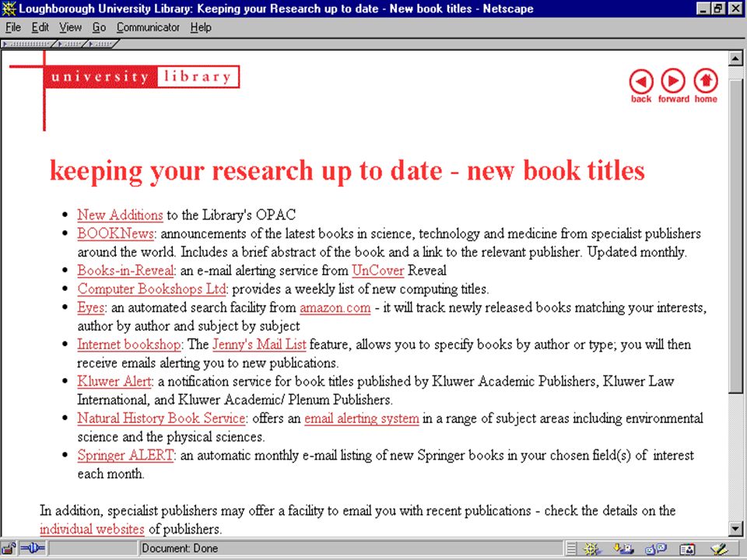Open the security padlock icon in status bar

tap(9, 548)
